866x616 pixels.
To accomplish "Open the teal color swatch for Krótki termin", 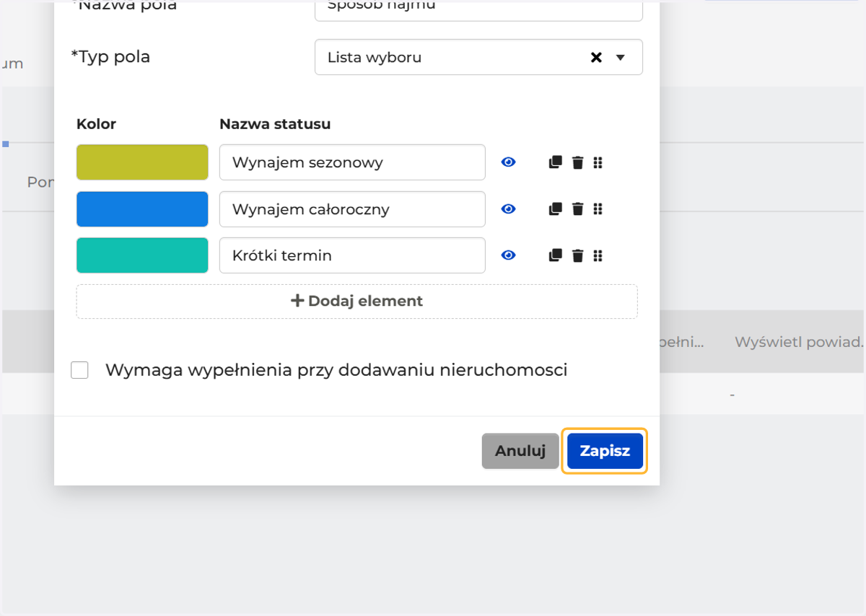I will 142,255.
